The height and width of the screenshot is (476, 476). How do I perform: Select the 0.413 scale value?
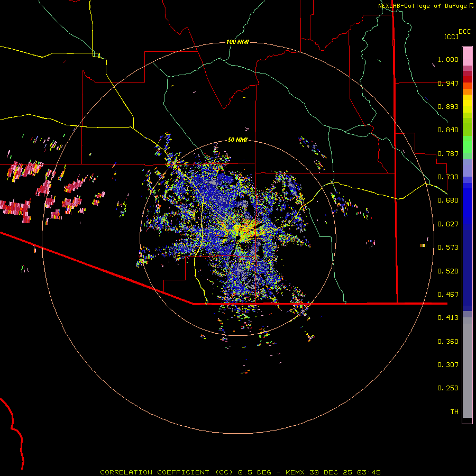coord(448,318)
